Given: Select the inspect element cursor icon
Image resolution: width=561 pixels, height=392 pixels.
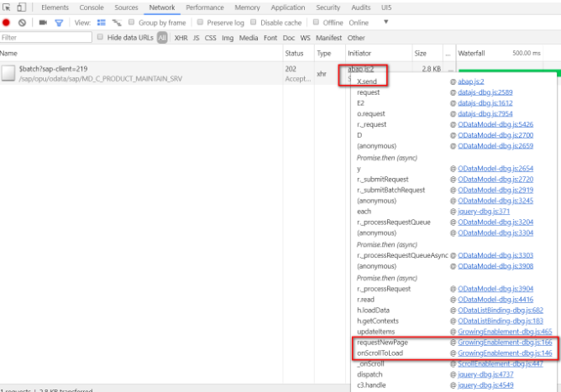Looking at the screenshot, I should pos(7,8).
